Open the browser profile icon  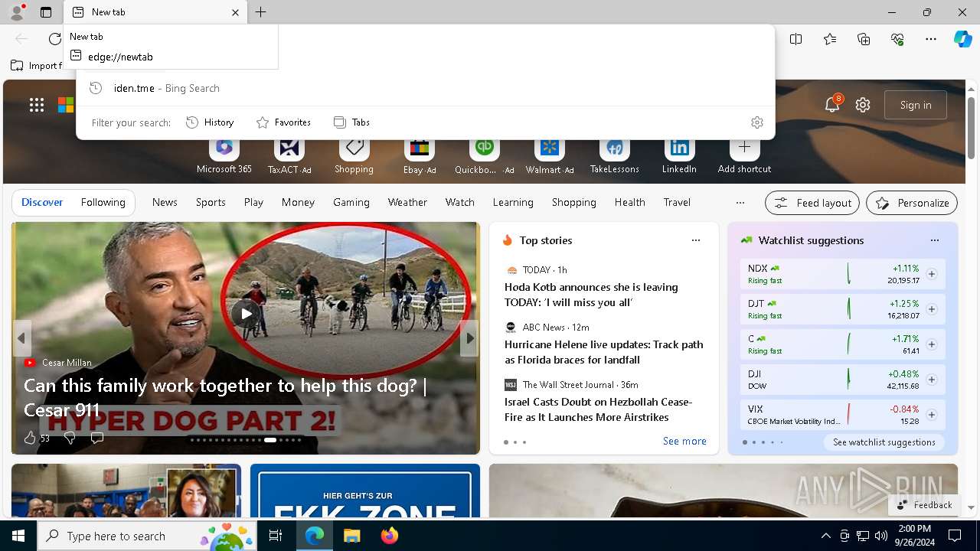16,12
